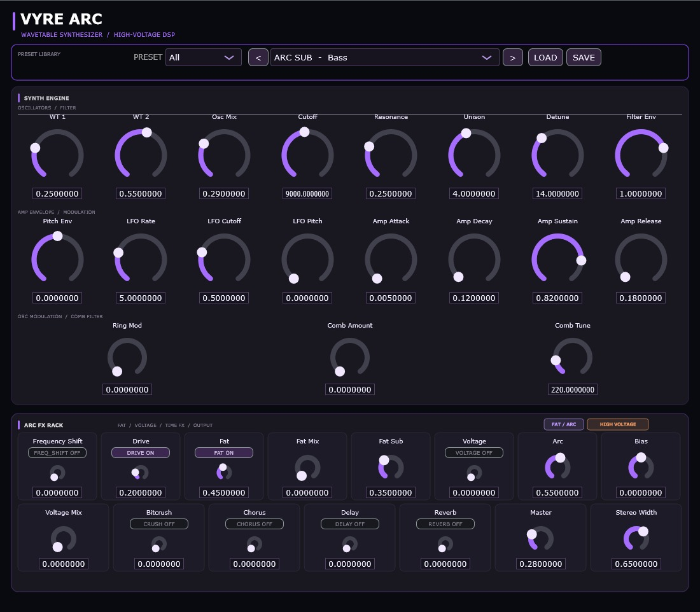Click the Stereo Width value field 0.6500000
700x612 pixels.
[x=636, y=564]
